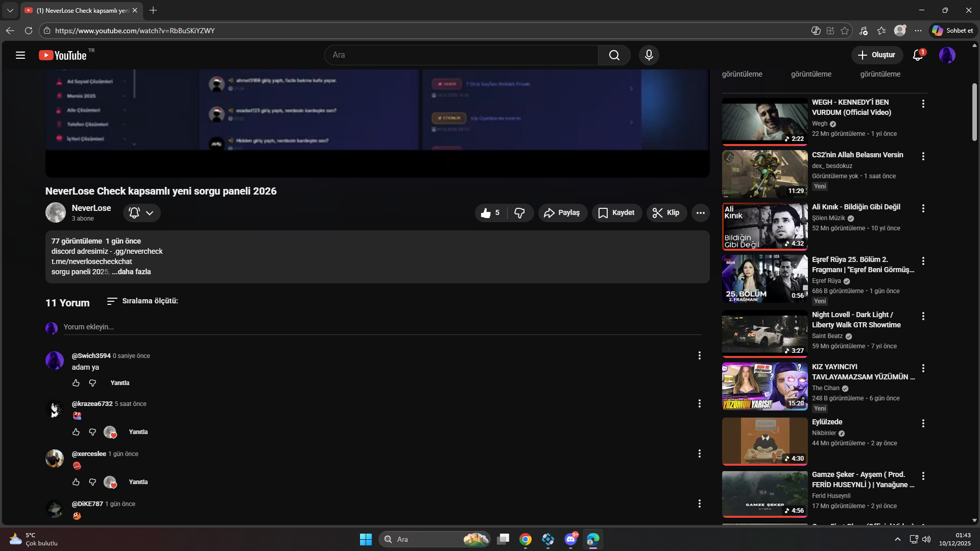Open the comment sort order menu
The image size is (980, 551).
coord(142,301)
